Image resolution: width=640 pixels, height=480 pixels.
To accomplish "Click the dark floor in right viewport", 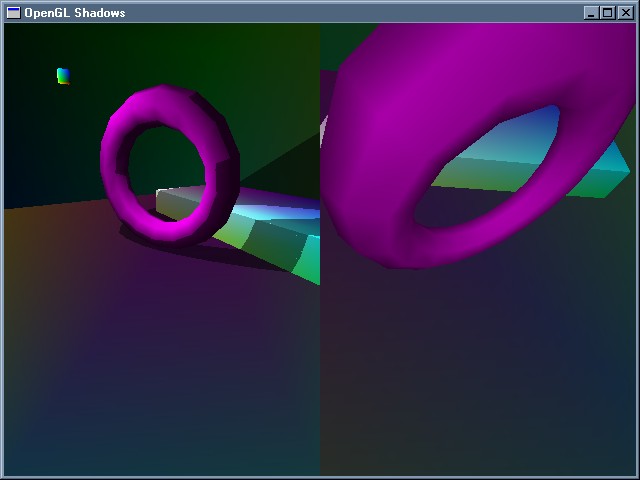I will click(480, 380).
